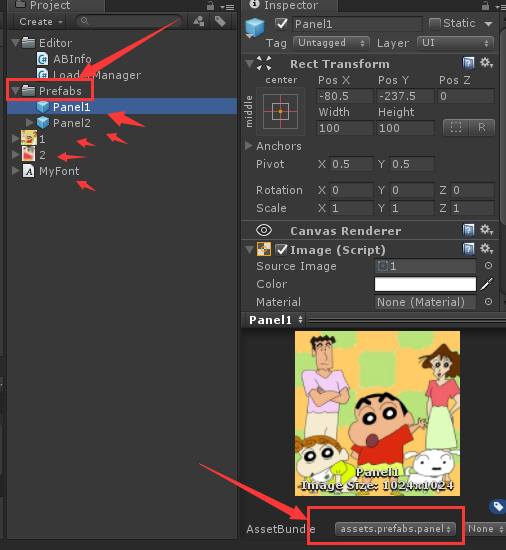
Task: Open the Source Image object picker
Action: 488,266
